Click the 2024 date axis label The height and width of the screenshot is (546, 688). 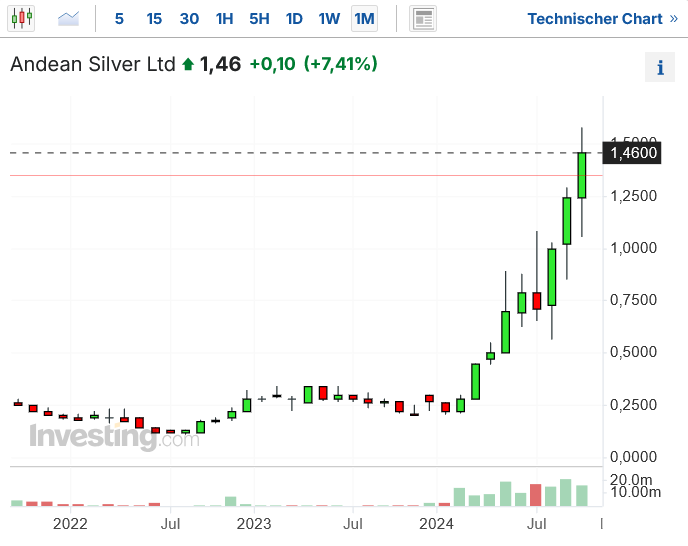[x=436, y=524]
